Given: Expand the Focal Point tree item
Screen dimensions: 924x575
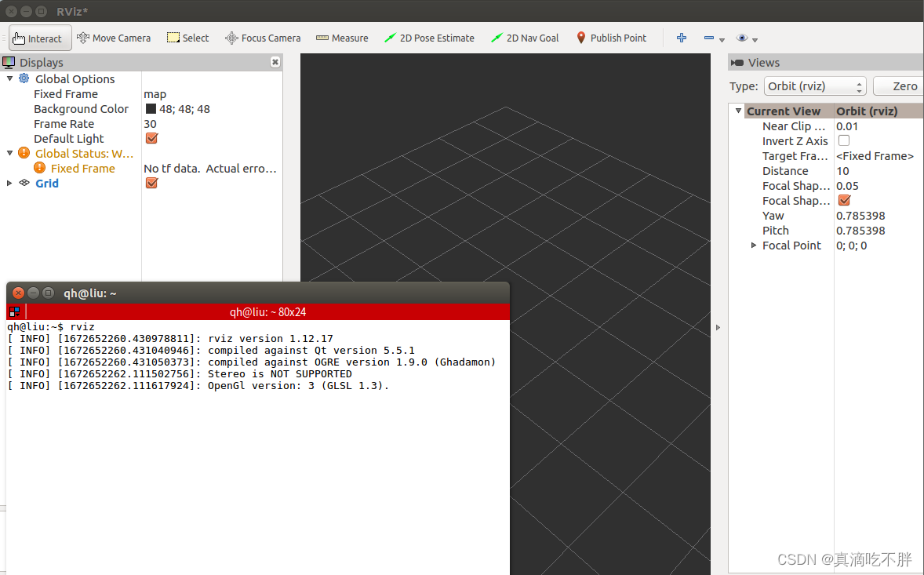Looking at the screenshot, I should click(753, 245).
